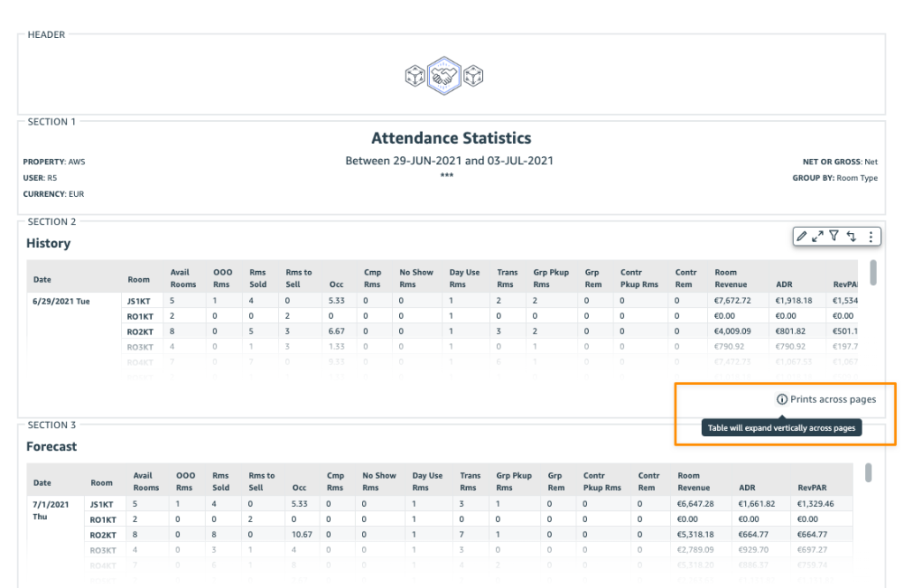This screenshot has height=588, width=904.
Task: Click the right dice icon in the header
Action: 473,77
